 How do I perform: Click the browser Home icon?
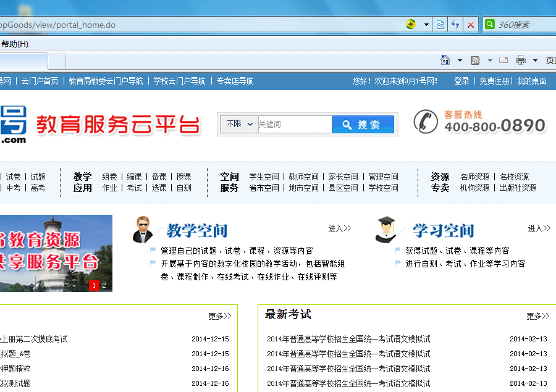pos(445,60)
